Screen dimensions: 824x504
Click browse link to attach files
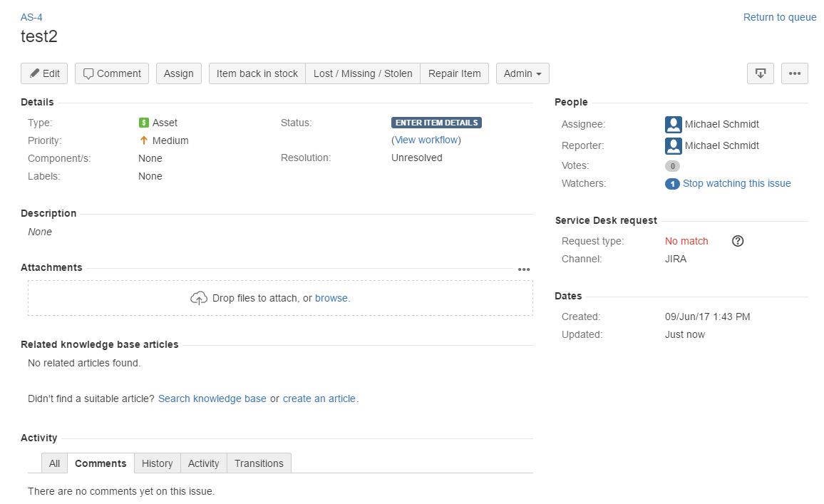[x=331, y=298]
